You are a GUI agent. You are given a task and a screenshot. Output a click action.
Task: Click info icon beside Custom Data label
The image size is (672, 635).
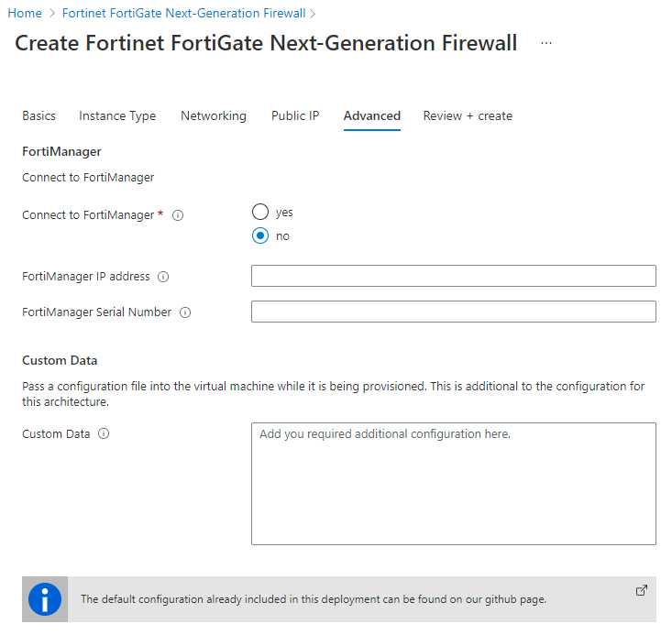[x=104, y=434]
